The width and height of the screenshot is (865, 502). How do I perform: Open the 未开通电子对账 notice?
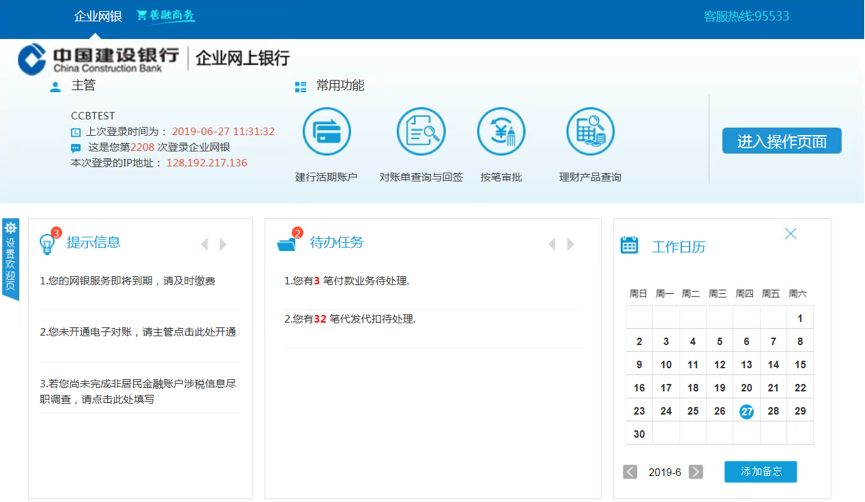138,332
